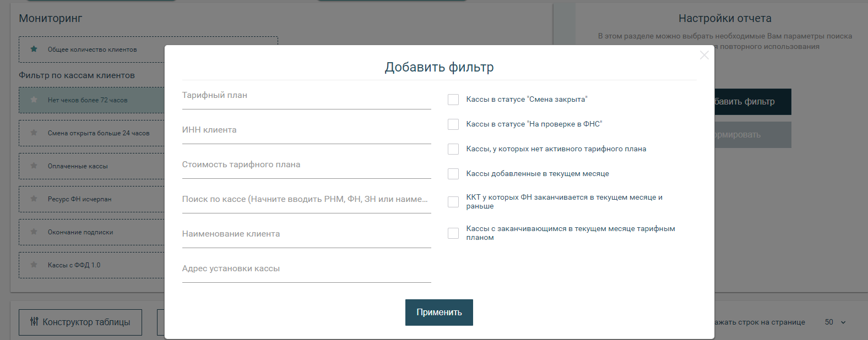Click 'Адрес установки кассы' text field

306,269
